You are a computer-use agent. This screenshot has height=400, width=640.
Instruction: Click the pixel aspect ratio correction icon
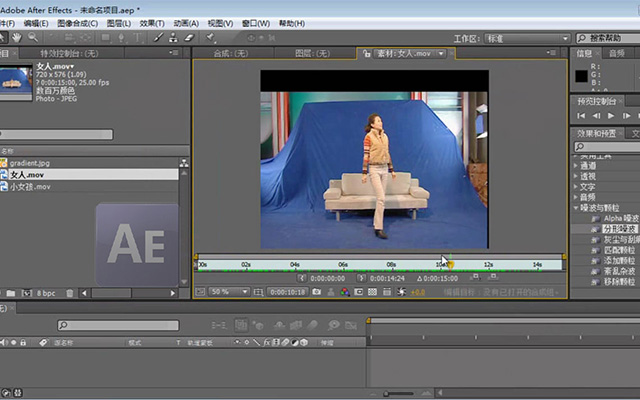pos(387,292)
